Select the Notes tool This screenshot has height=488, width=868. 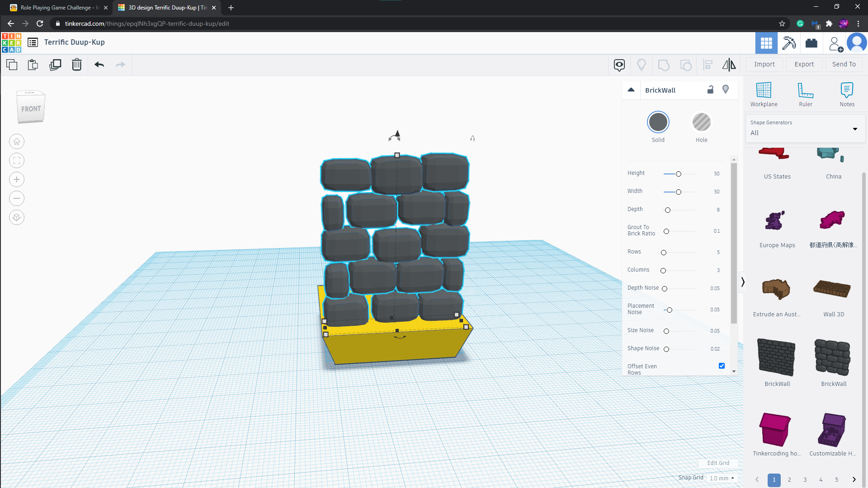847,94
